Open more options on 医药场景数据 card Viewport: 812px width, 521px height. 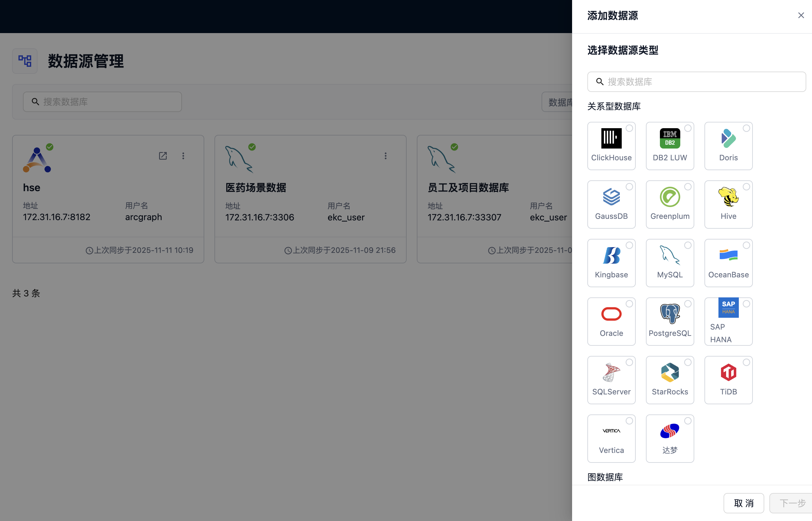point(385,156)
